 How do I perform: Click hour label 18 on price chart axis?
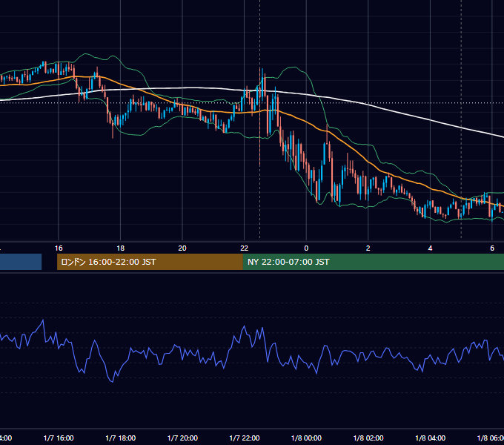(121, 248)
